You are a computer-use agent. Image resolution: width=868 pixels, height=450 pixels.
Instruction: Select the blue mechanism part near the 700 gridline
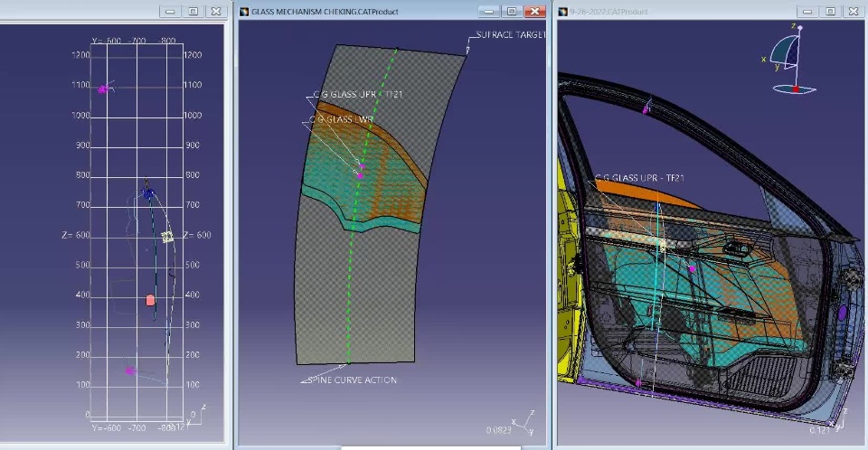(x=147, y=193)
